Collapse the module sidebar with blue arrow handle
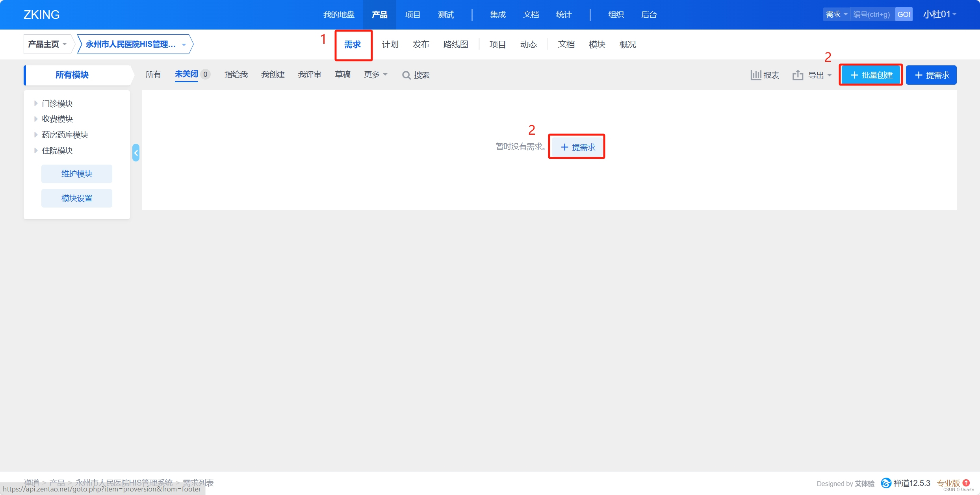This screenshot has height=495, width=980. 136,152
